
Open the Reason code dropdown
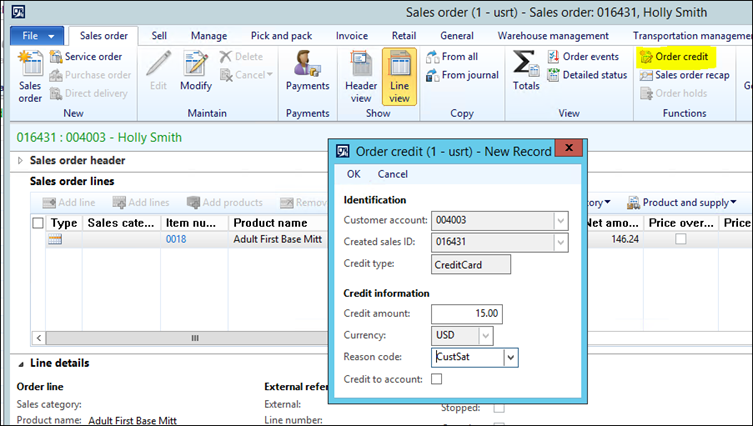pyautogui.click(x=510, y=356)
